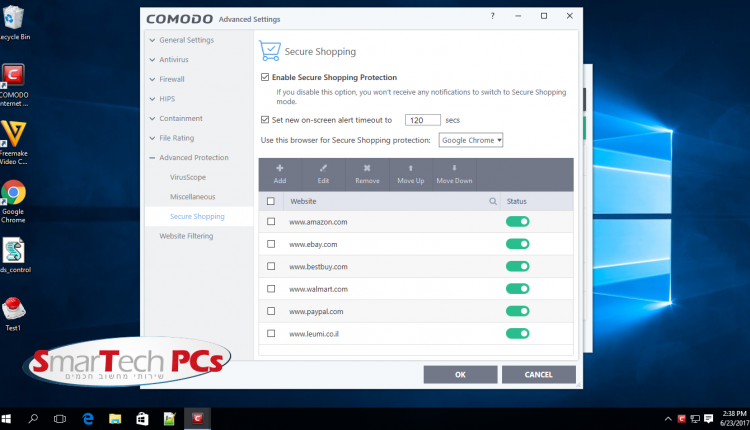Open the Google Chrome browser dropdown
Screen dimensions: 750x430
click(x=471, y=140)
